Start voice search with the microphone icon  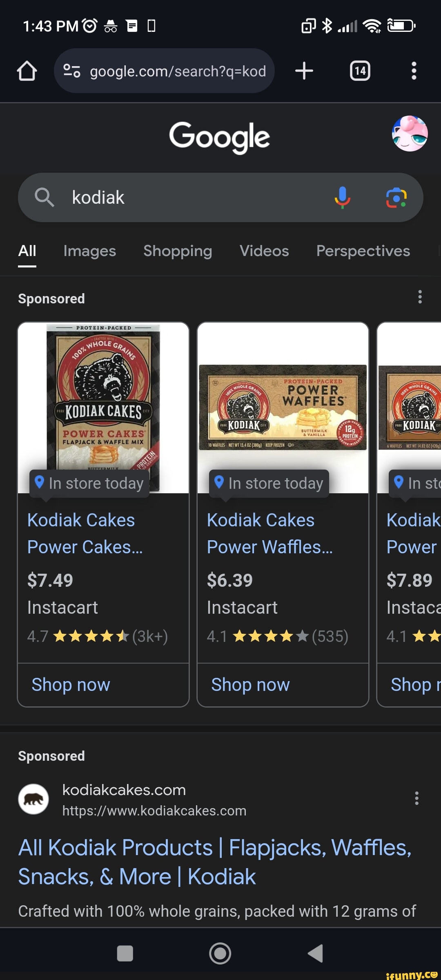[x=342, y=198]
